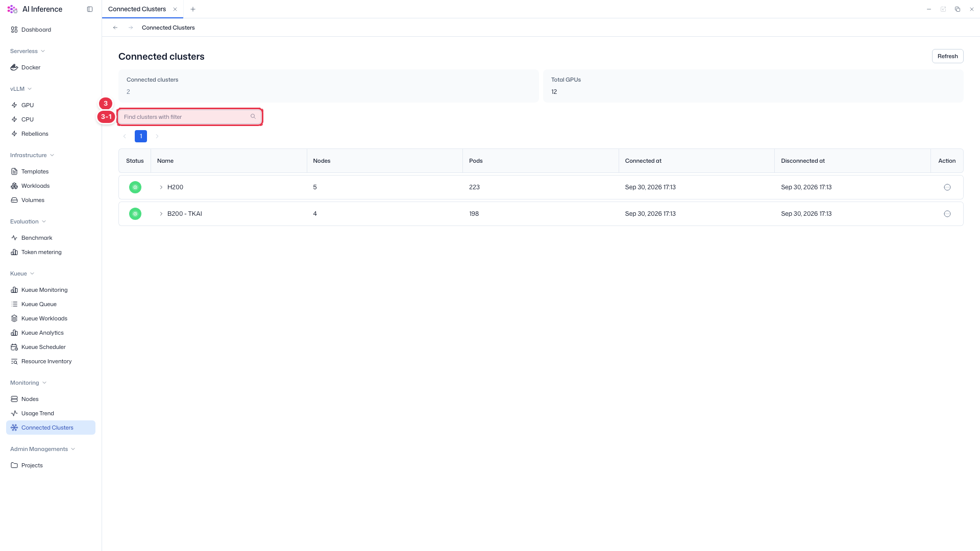Go back using the left arrow
Screen dimensions: 980x551
115,28
